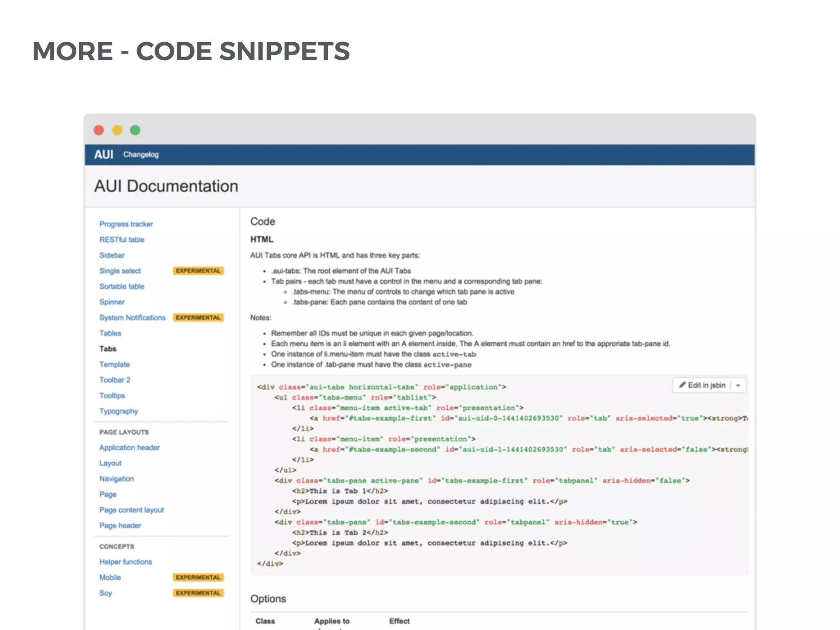Click the PAGE LAYOUTS sidebar heading
The image size is (840, 630).
[124, 432]
